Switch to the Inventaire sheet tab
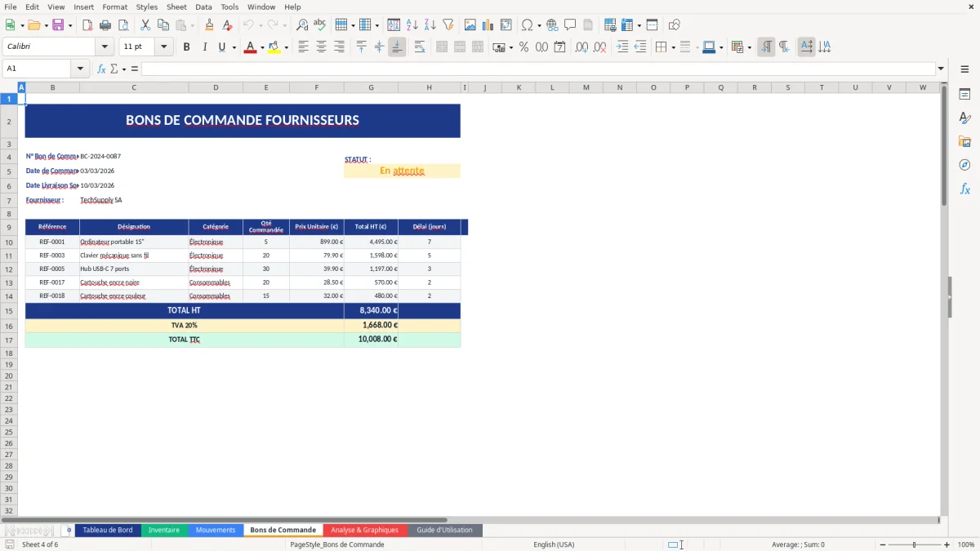This screenshot has width=980, height=551. click(x=164, y=529)
